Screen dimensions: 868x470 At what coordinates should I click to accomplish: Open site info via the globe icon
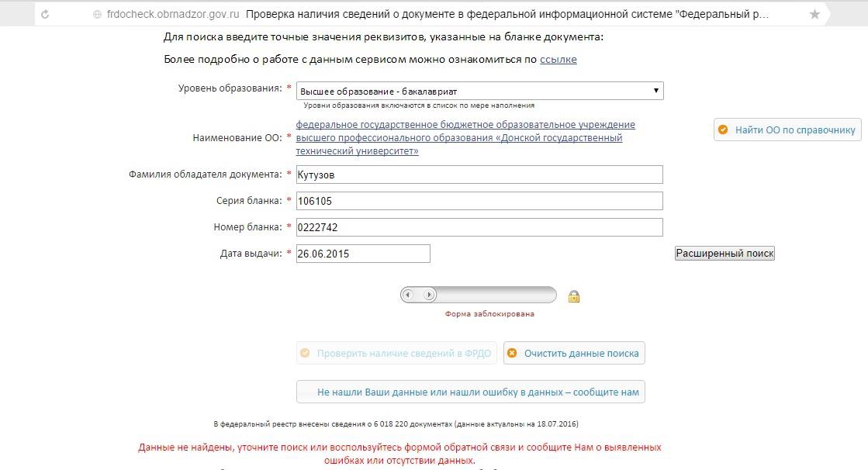tap(97, 15)
